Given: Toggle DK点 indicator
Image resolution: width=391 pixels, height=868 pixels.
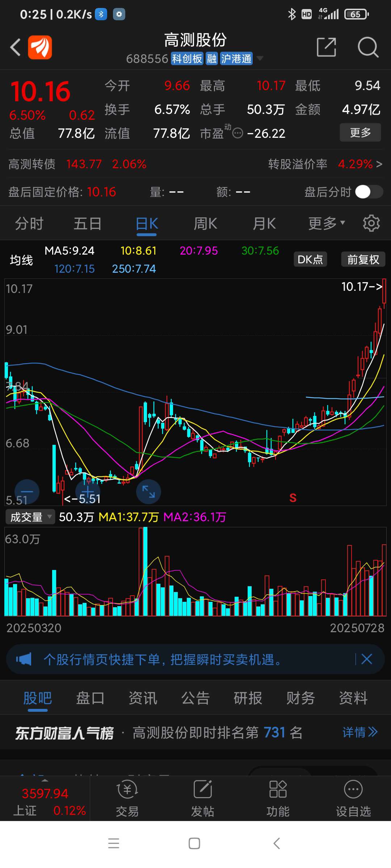Looking at the screenshot, I should [310, 259].
